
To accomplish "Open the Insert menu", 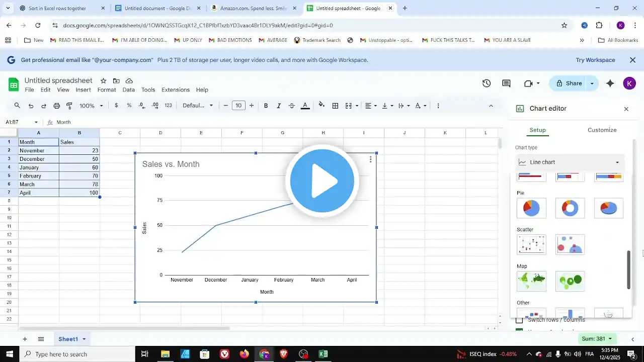I will 83,90.
